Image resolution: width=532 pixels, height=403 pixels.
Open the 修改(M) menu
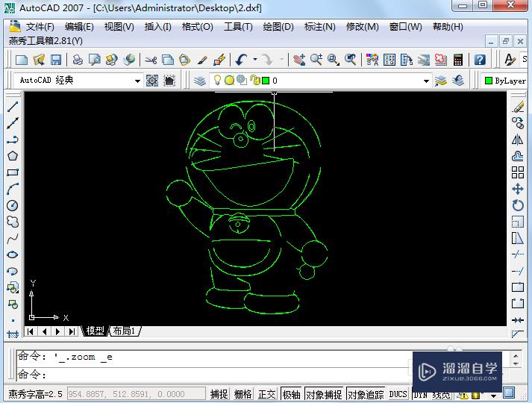click(363, 27)
